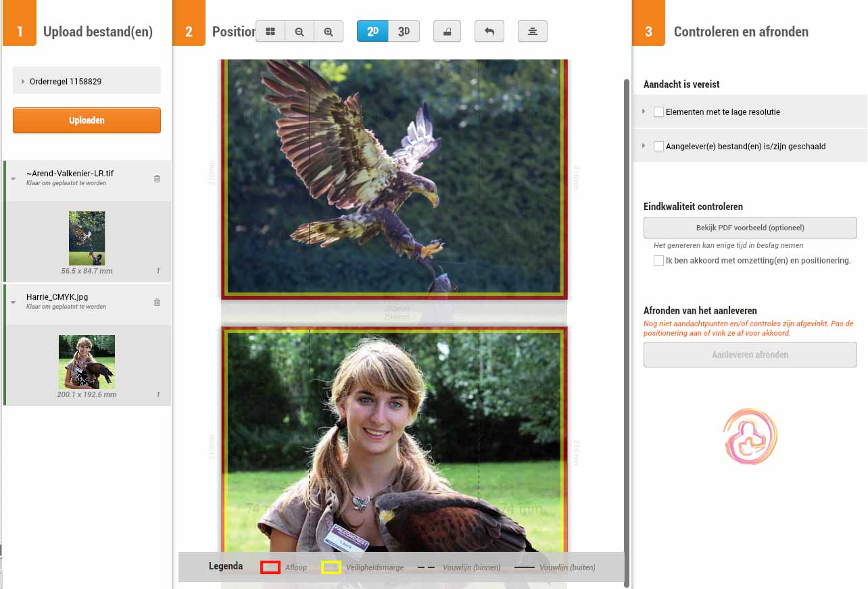The image size is (868, 589).
Task: Expand Elementen met te lage resolutie details
Action: point(644,111)
